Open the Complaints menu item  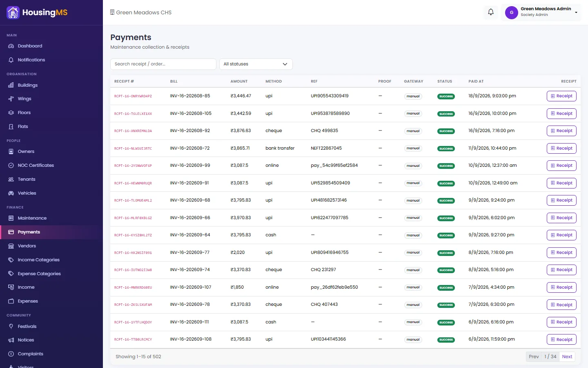click(x=49, y=354)
